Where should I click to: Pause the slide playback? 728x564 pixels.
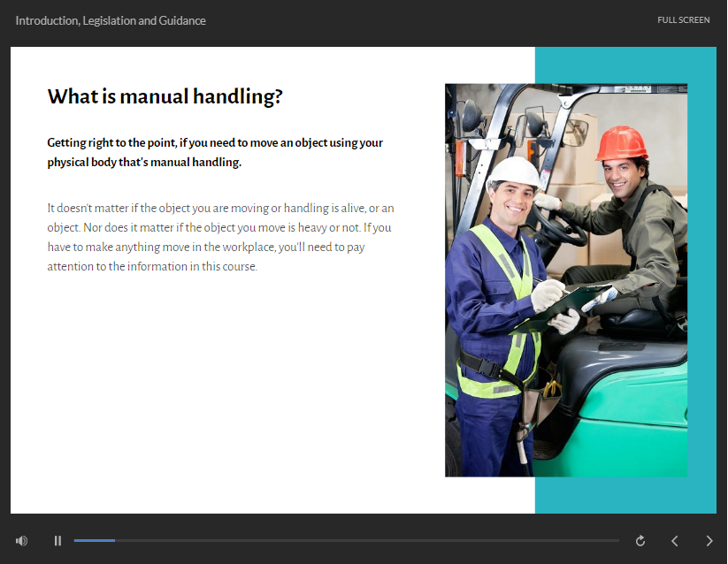click(x=57, y=541)
